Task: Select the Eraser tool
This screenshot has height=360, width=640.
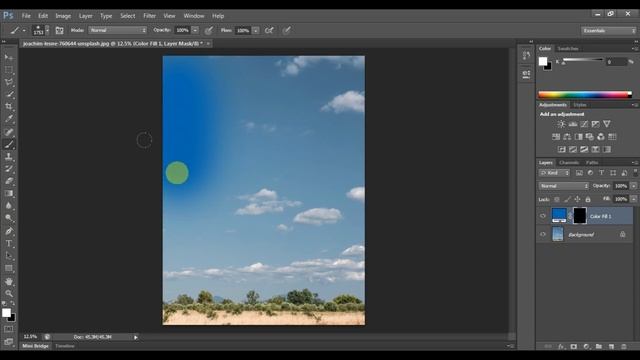Action: [9, 181]
